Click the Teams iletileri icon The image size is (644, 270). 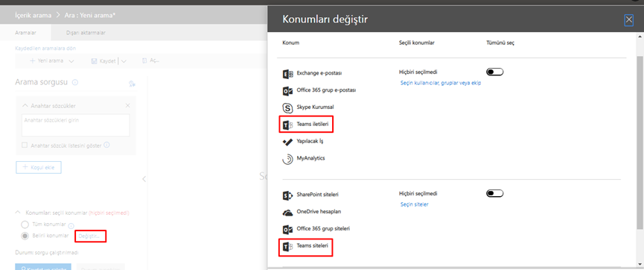[287, 125]
